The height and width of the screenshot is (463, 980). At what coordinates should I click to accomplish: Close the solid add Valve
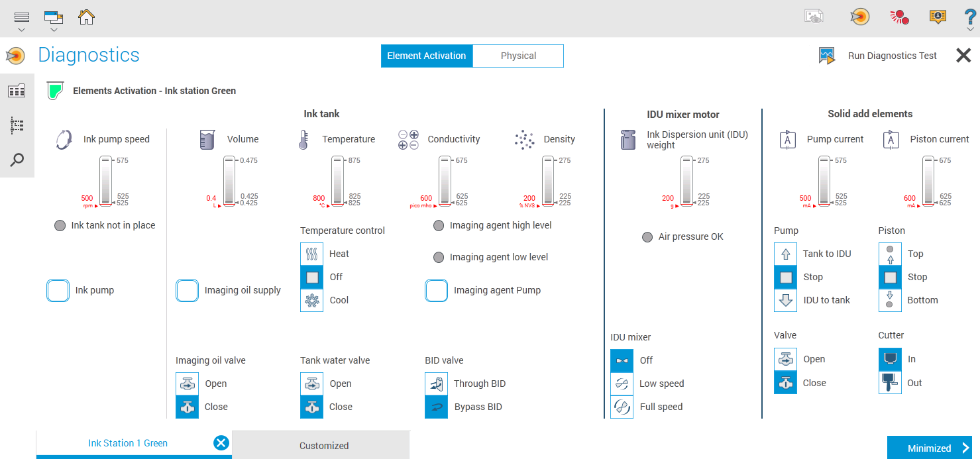pos(786,383)
